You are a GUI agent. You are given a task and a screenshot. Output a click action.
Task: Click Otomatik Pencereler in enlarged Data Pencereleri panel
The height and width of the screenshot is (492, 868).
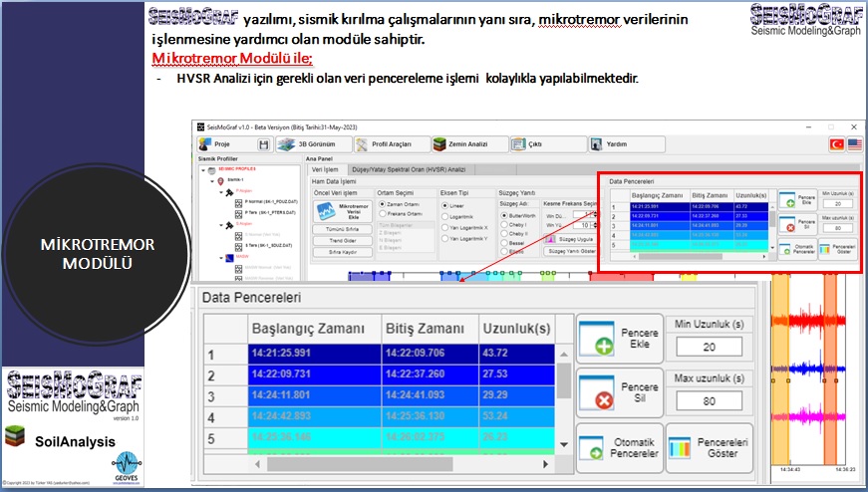620,448
